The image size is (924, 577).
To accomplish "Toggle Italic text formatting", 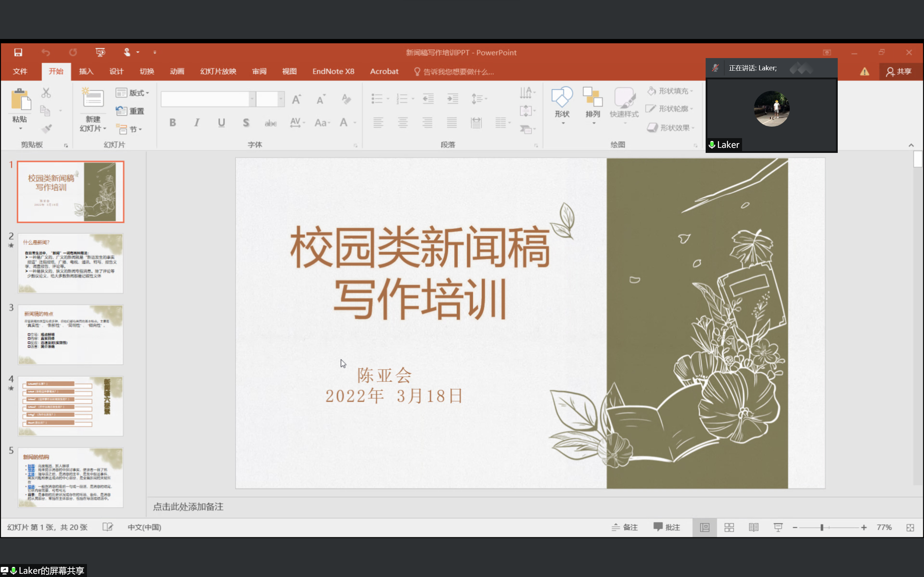I will pos(197,123).
